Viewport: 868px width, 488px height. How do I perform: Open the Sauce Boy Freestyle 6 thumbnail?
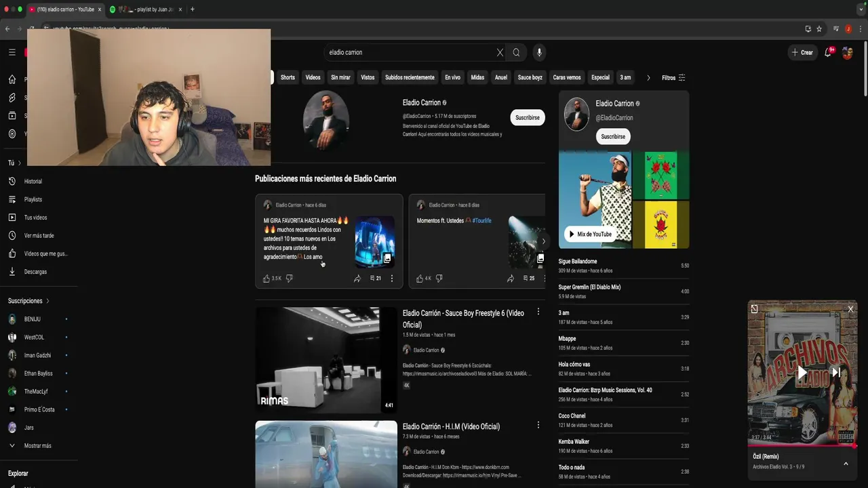pyautogui.click(x=326, y=360)
